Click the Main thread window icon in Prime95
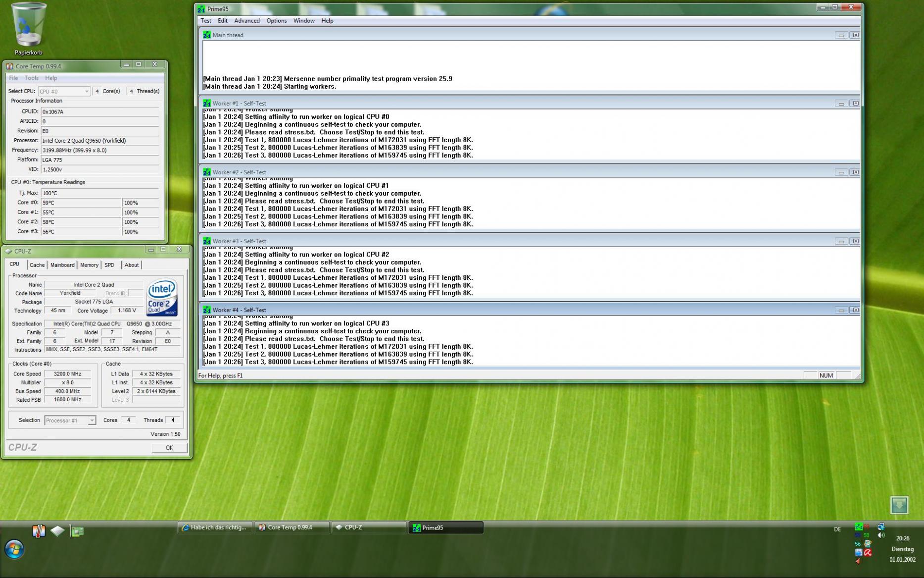 (x=207, y=35)
